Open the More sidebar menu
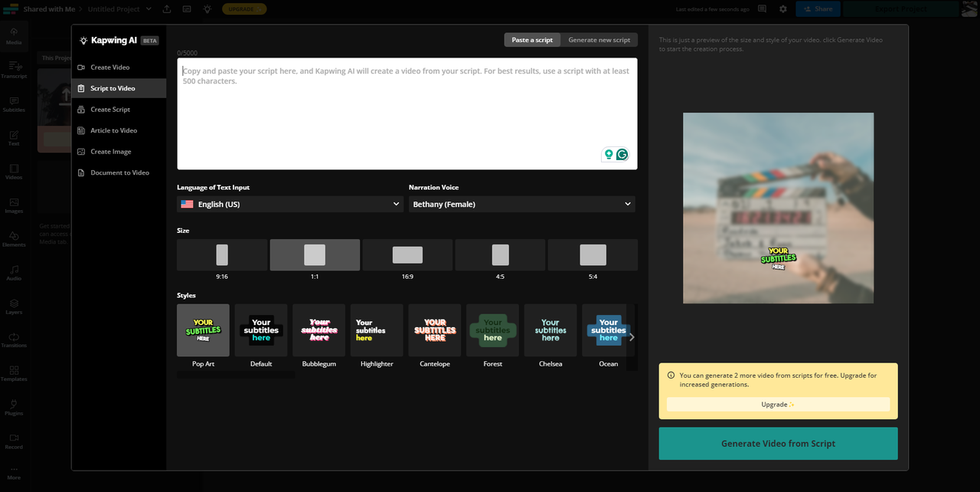Image resolution: width=980 pixels, height=492 pixels. 14,473
